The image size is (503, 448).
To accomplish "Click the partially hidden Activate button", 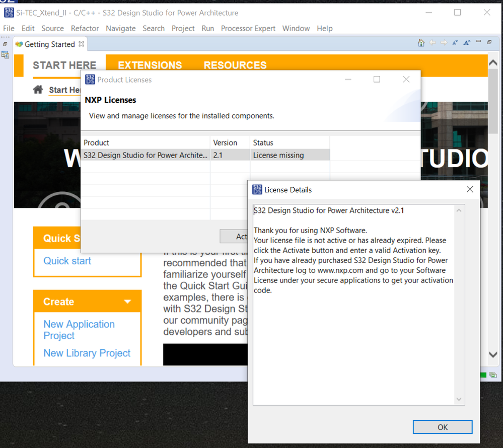I will pos(234,237).
